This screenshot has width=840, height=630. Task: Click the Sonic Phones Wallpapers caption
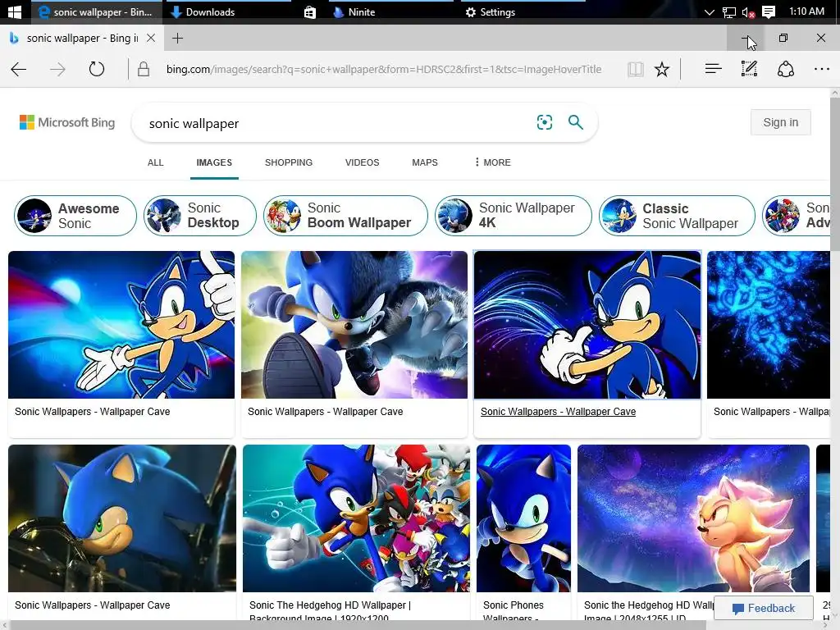(514, 610)
